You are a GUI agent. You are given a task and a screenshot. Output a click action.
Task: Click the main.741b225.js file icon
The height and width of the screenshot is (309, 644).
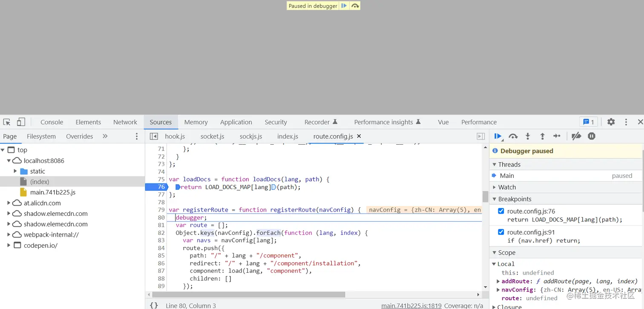[x=23, y=192]
